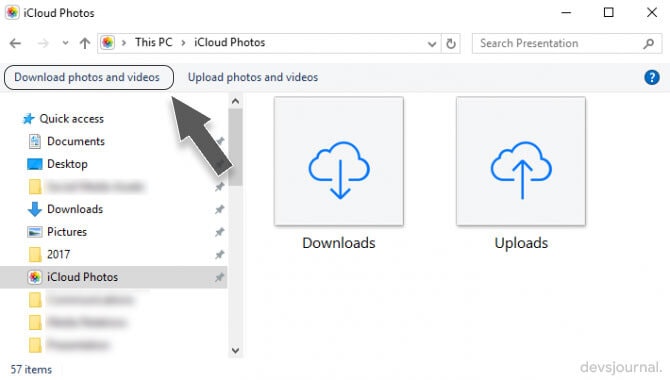Select iCloud Photos in the sidebar
Screen dimensions: 670x380
(82, 277)
